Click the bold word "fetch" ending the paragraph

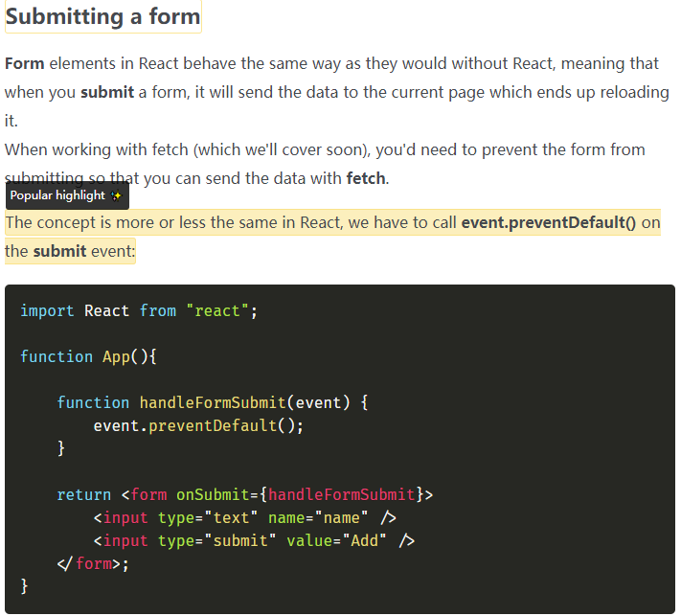point(366,178)
